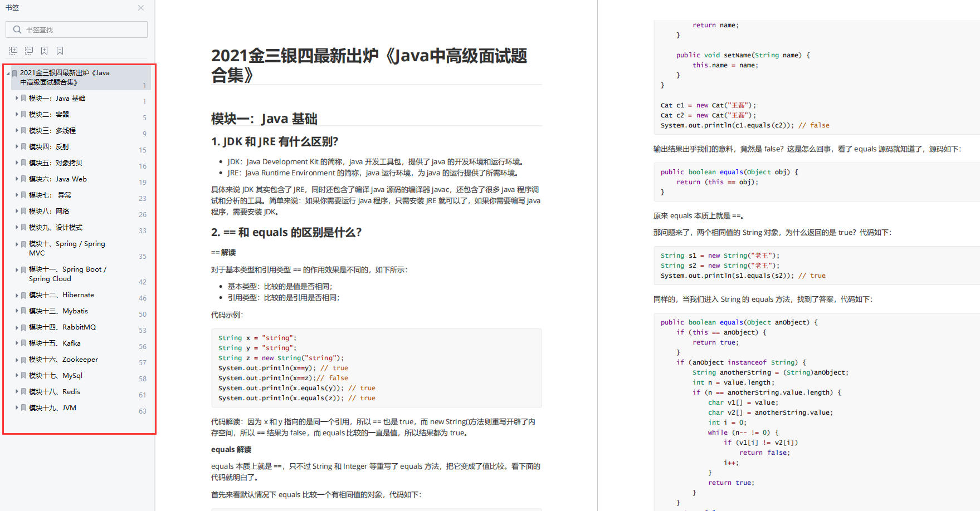The width and height of the screenshot is (980, 511).
Task: Click the bold subheading == 解读
Action: click(x=223, y=253)
